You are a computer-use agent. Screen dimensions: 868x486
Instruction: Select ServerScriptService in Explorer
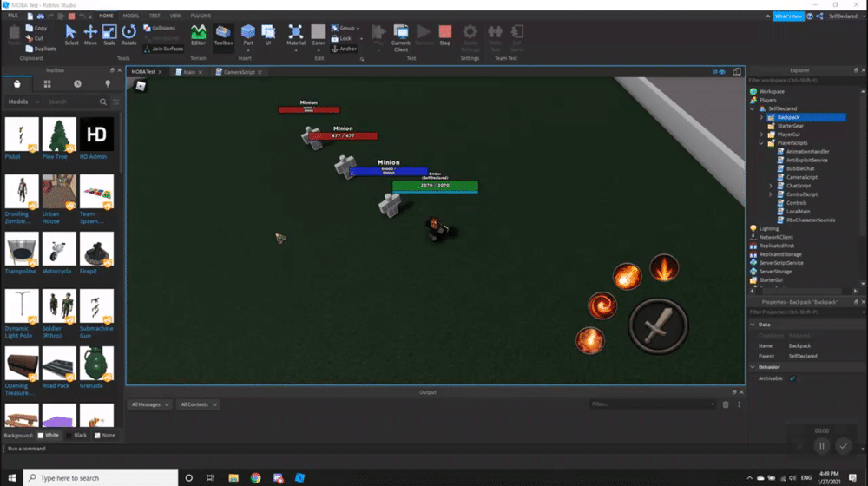[780, 263]
